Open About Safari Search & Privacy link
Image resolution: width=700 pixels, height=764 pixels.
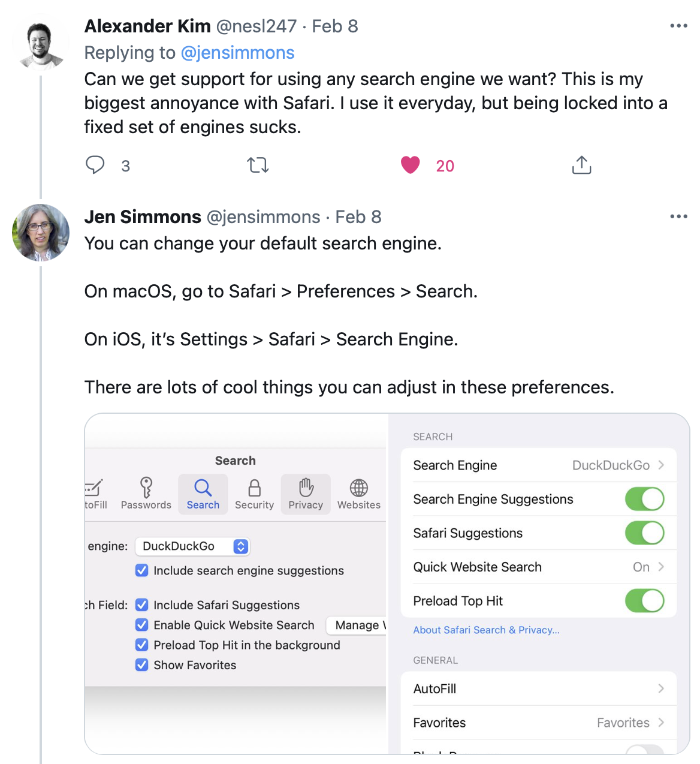(486, 630)
